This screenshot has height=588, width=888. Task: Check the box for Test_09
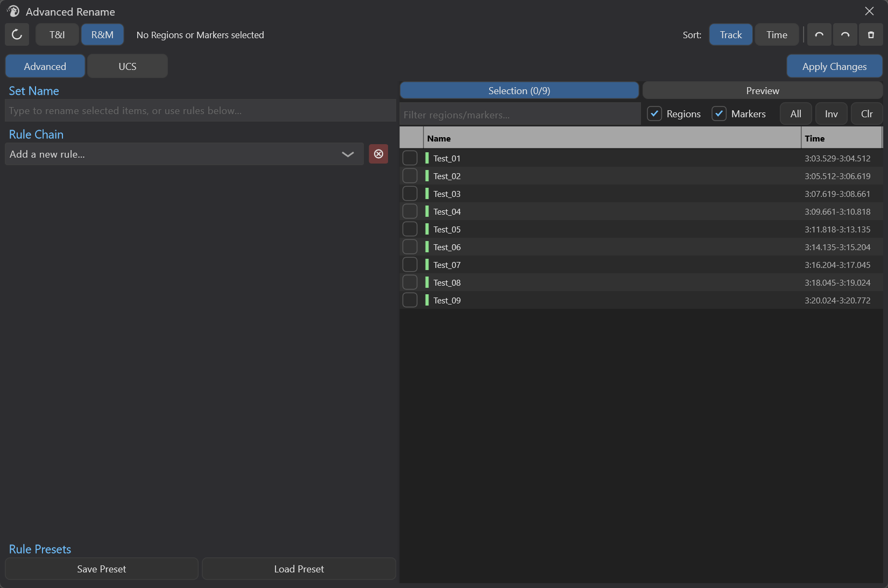pos(410,300)
